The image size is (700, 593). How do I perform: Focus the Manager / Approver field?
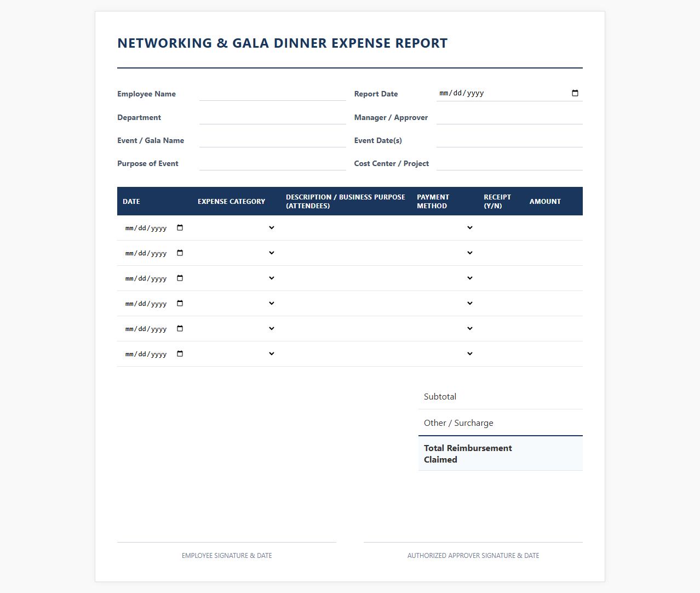tap(509, 117)
